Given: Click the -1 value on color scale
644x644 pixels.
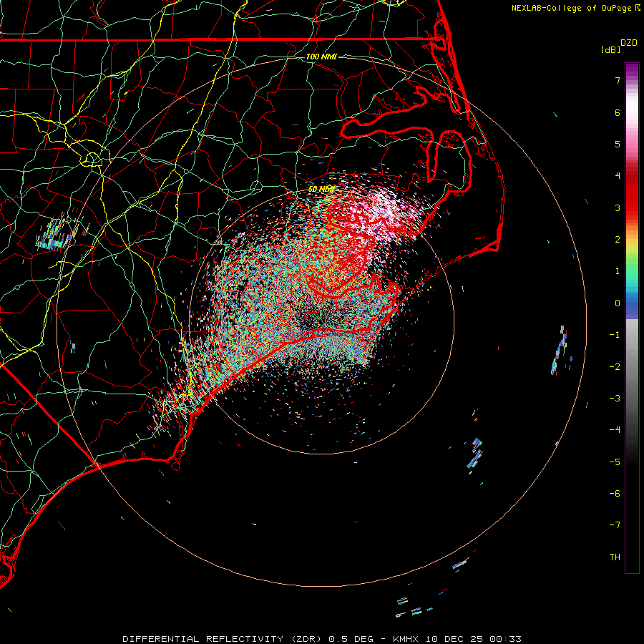Looking at the screenshot, I should [615, 335].
